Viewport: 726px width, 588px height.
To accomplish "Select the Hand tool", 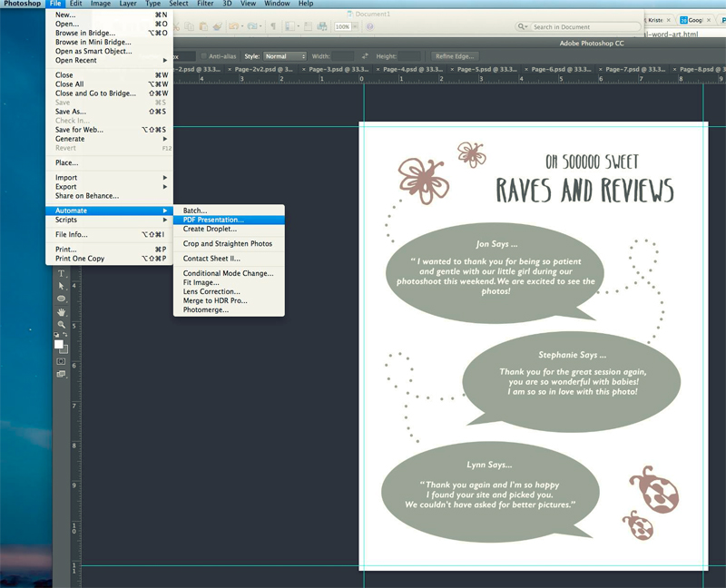I will click(x=61, y=311).
